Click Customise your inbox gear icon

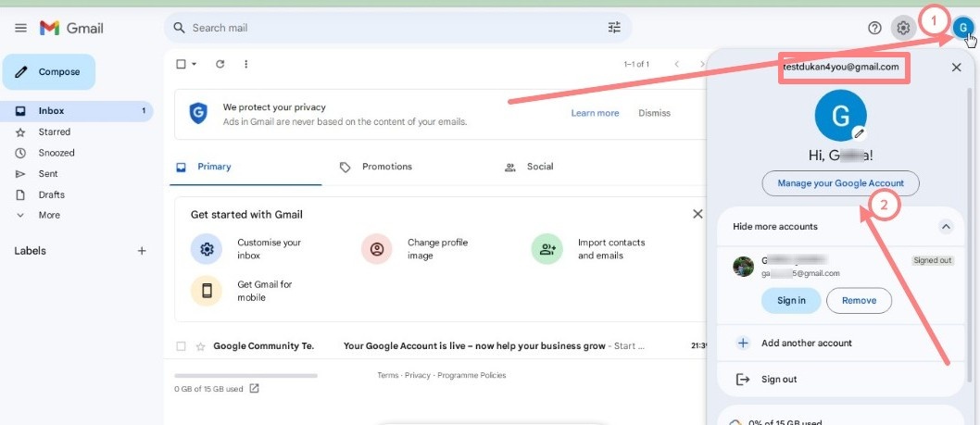(207, 249)
